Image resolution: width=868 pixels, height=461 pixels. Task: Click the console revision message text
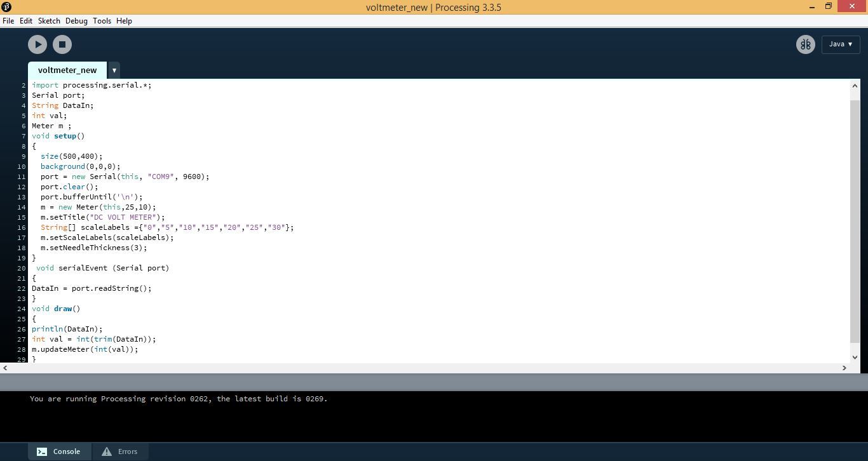[x=179, y=399]
